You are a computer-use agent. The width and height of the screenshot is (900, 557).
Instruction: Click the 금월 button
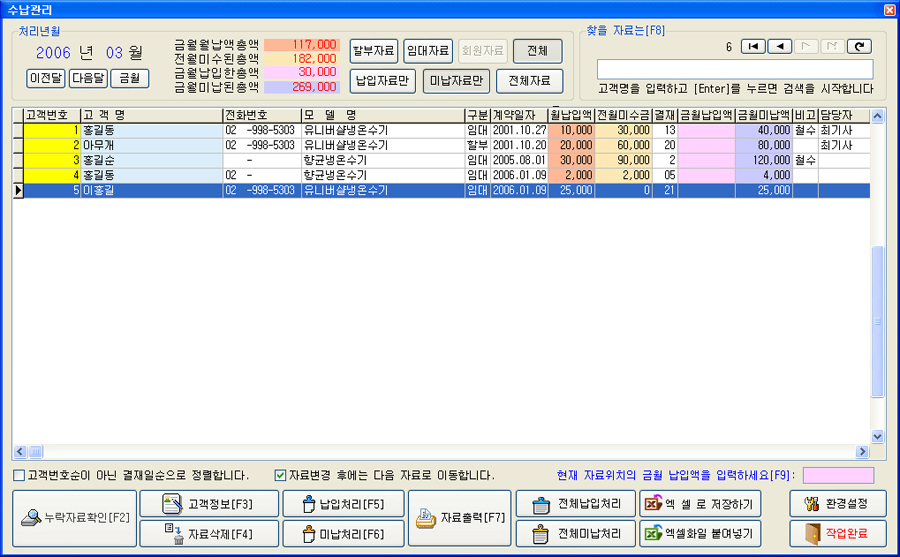click(x=130, y=78)
